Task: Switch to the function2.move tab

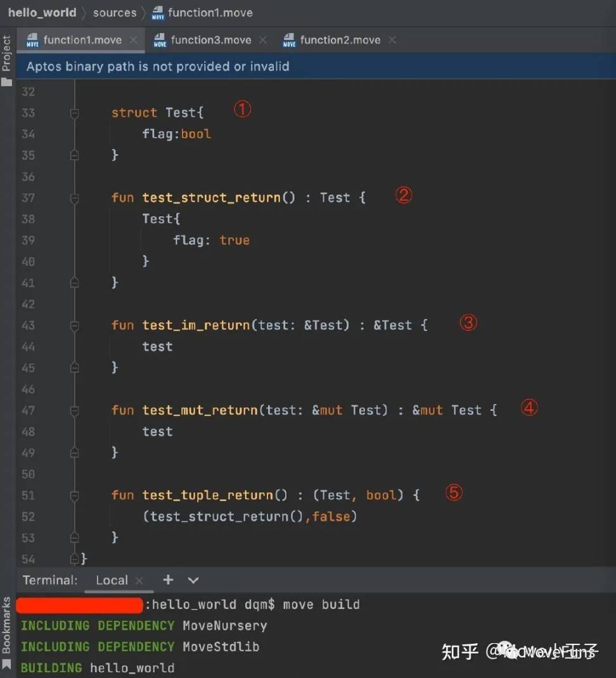Action: (340, 40)
